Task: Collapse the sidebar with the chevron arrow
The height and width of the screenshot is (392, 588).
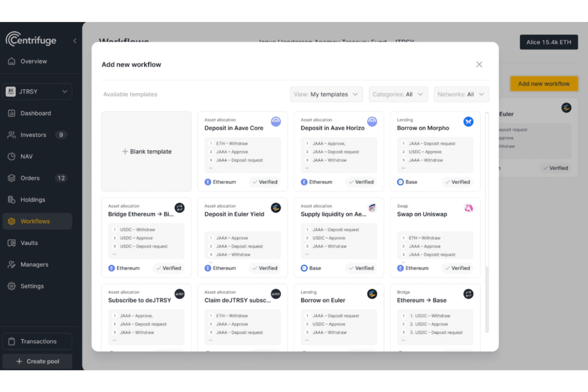Action: coord(75,41)
